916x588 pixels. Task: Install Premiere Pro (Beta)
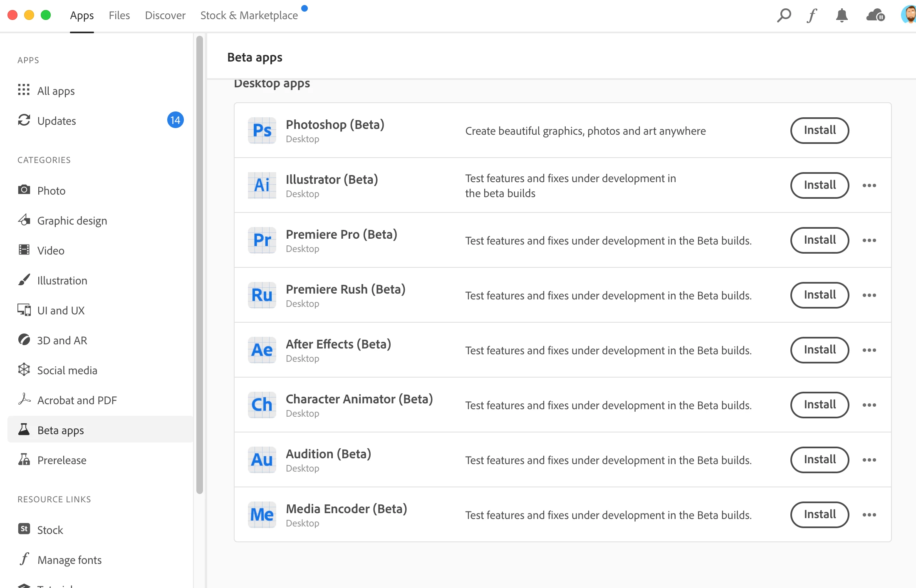[x=819, y=240]
